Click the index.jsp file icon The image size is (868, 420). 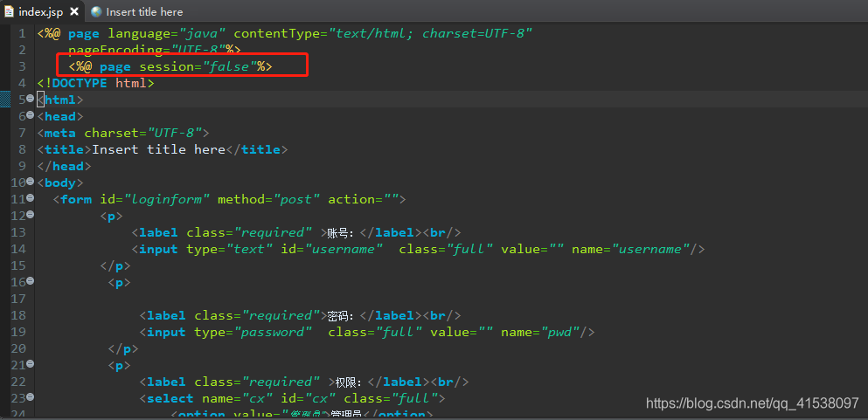pyautogui.click(x=10, y=11)
